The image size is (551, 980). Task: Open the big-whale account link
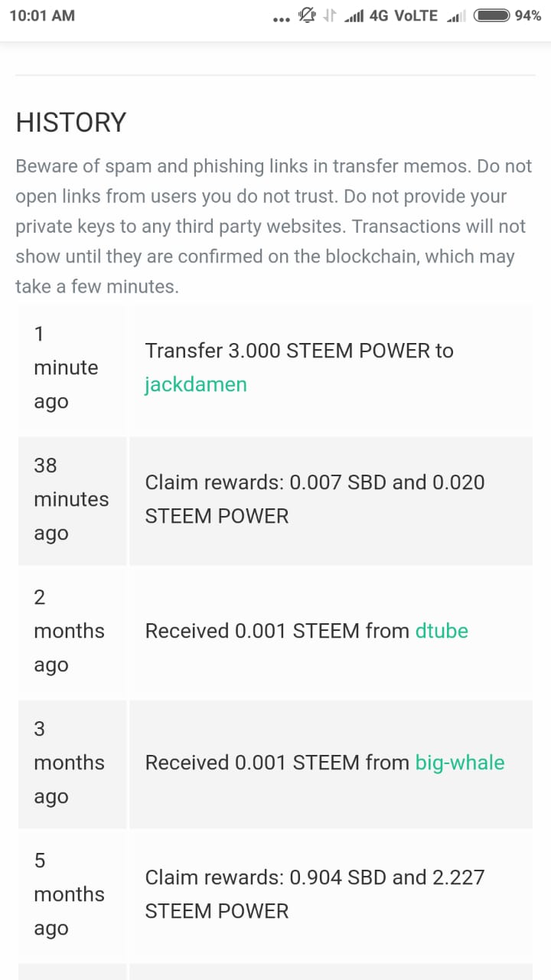pos(459,763)
